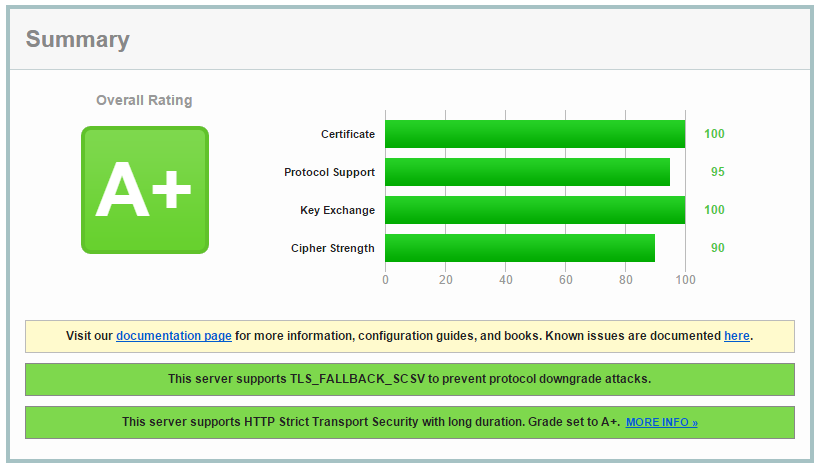This screenshot has width=818, height=467.
Task: Click the Certificate score bar
Action: 534,134
